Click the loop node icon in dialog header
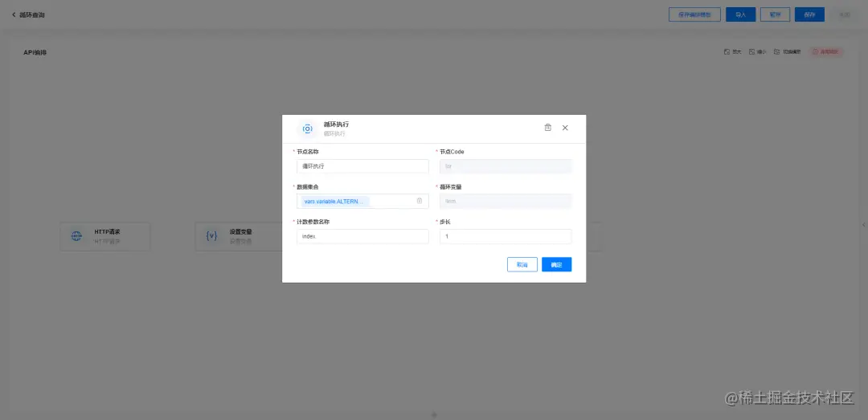The height and width of the screenshot is (420, 868). point(308,129)
